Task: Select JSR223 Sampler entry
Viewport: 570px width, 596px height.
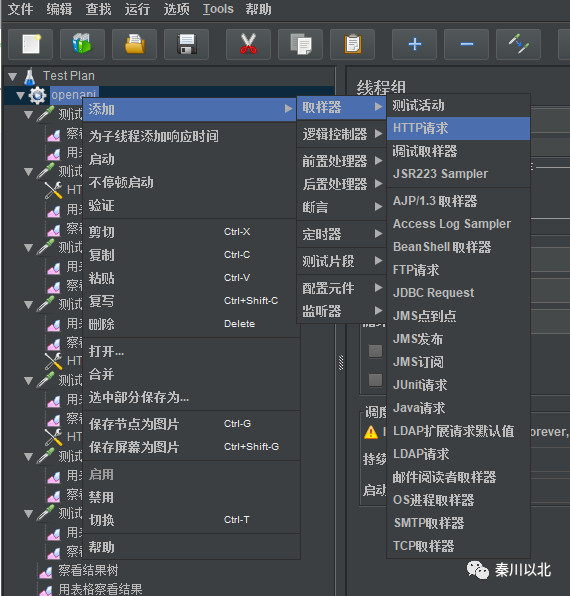Action: (x=458, y=174)
